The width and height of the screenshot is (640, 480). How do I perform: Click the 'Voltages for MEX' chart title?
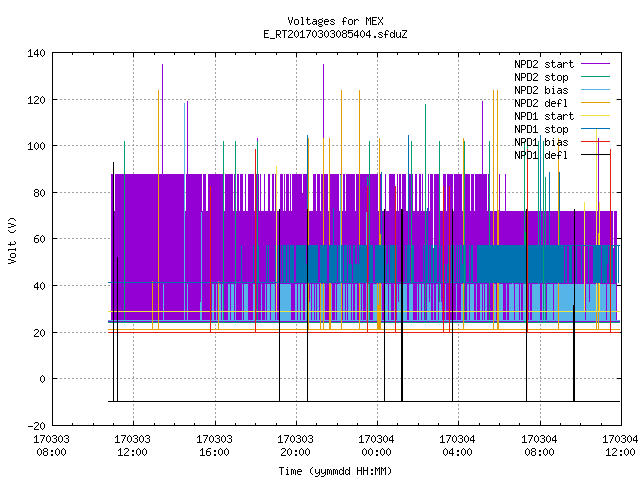(x=336, y=21)
